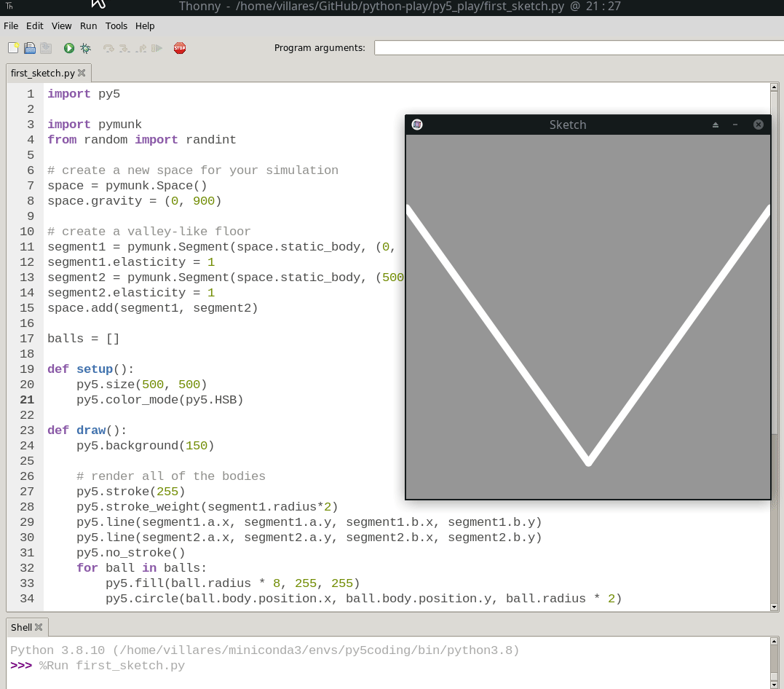
Task: Open the File menu
Action: [11, 25]
